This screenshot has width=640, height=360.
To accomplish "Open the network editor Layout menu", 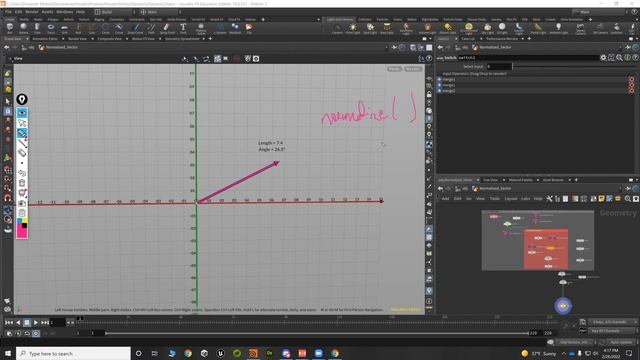I will point(511,199).
